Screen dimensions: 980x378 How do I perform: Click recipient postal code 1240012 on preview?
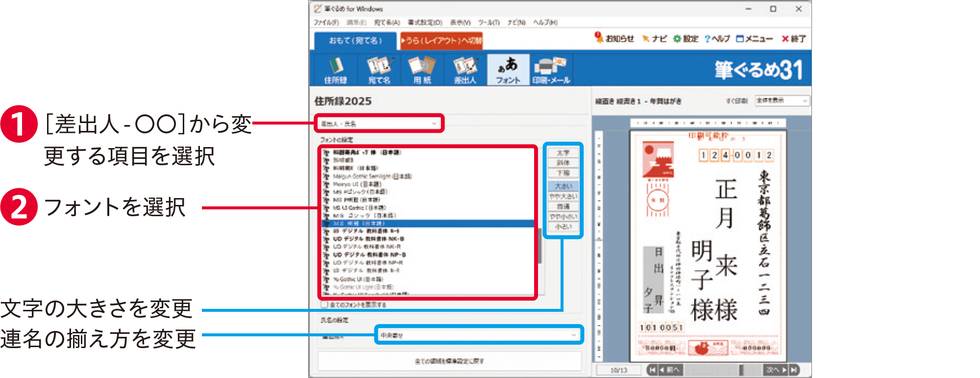pyautogui.click(x=736, y=155)
